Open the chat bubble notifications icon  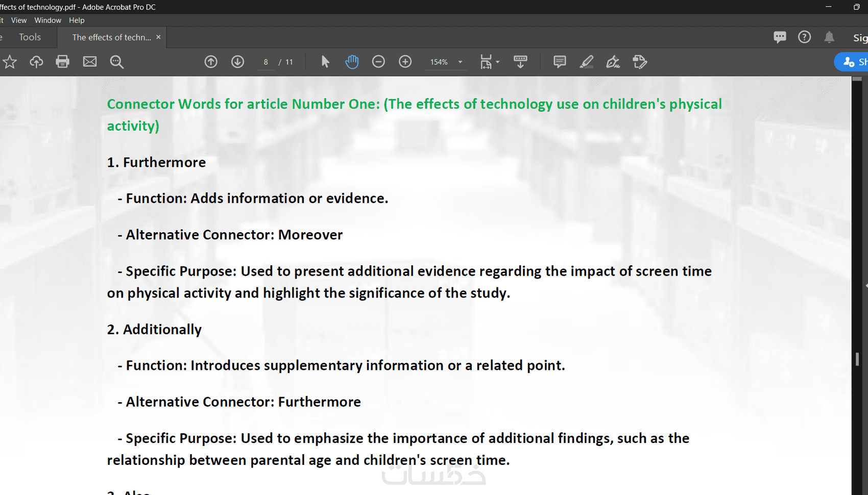tap(780, 37)
